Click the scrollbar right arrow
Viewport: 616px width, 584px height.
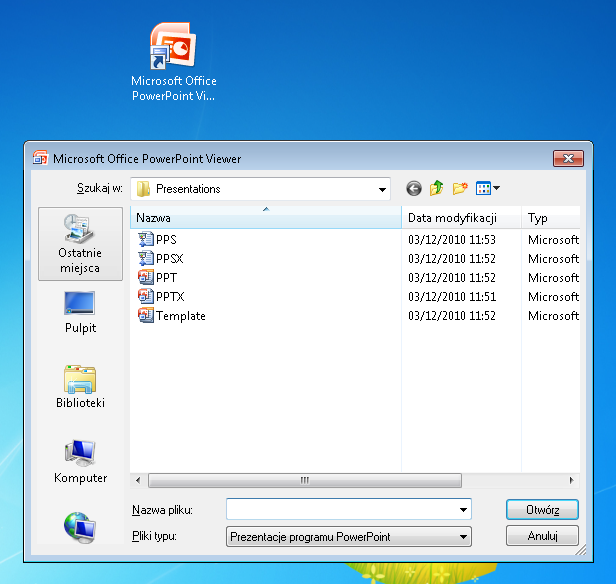572,480
